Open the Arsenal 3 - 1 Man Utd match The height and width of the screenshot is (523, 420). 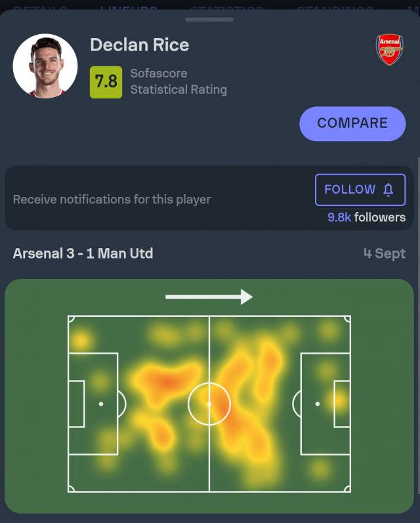83,253
